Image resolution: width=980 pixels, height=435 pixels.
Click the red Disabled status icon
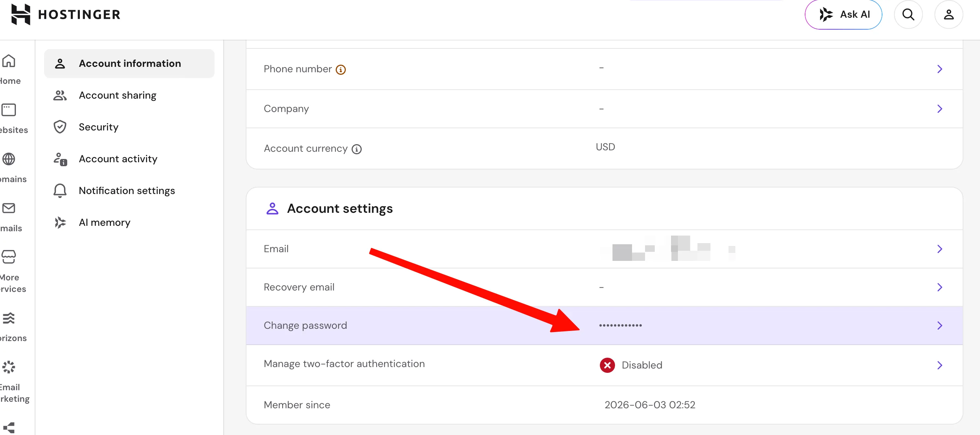pos(607,365)
